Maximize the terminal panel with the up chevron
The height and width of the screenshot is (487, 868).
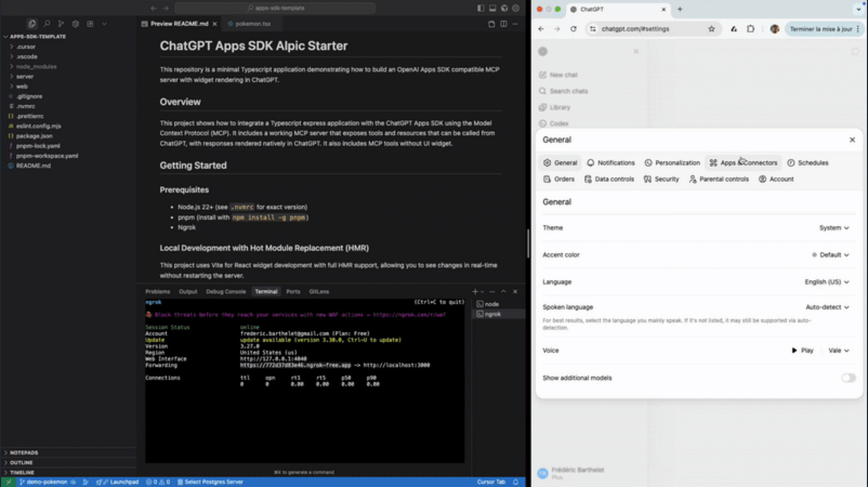[504, 291]
